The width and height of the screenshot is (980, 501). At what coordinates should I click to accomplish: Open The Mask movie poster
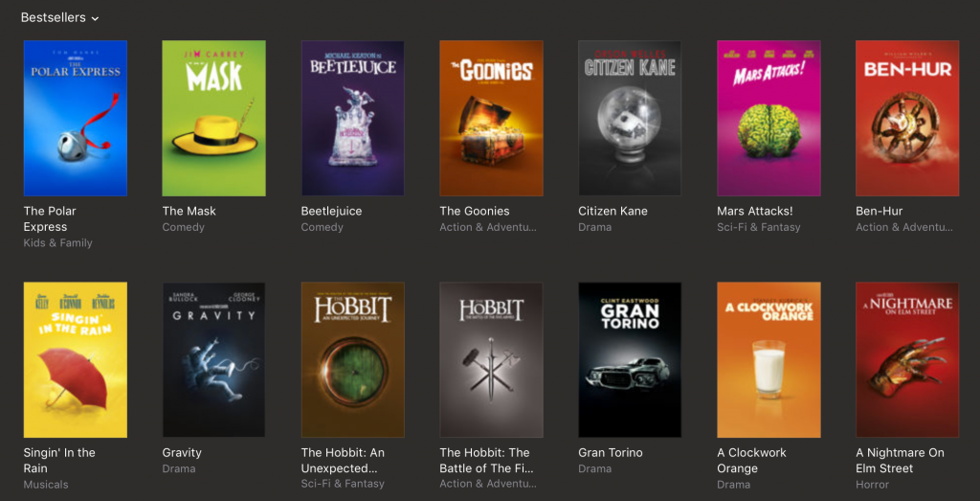(x=213, y=118)
